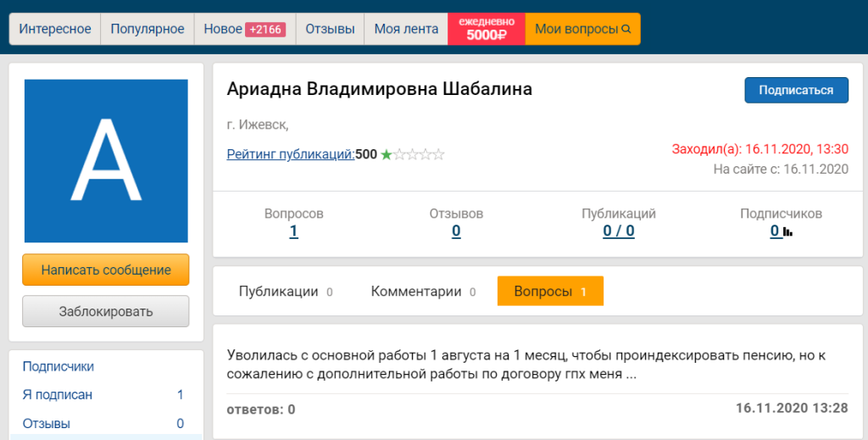This screenshot has width=868, height=440.
Task: Click the green rating star
Action: click(387, 154)
